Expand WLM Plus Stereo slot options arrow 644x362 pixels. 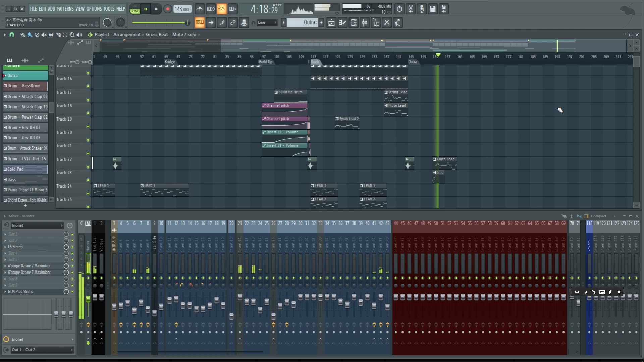click(x=5, y=292)
